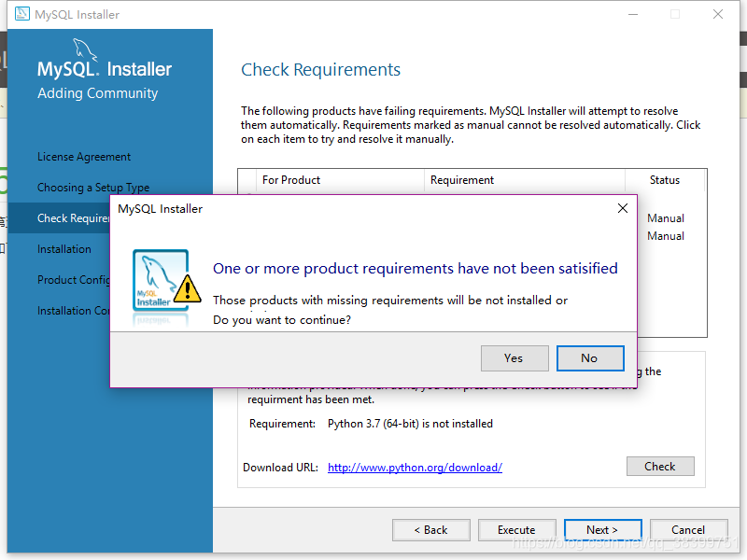This screenshot has width=747, height=560.
Task: Click the Check button
Action: click(x=660, y=466)
